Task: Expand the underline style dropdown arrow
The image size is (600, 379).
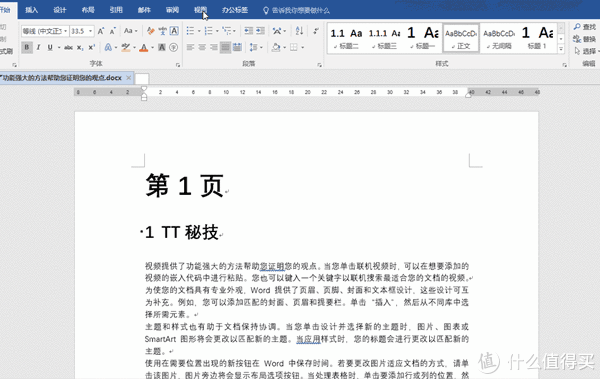Action: click(59, 47)
